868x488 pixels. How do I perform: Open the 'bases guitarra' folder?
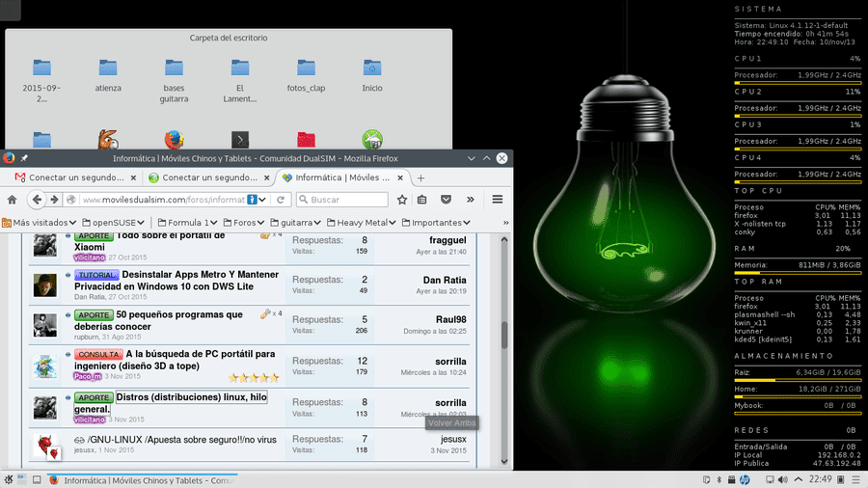[x=174, y=81]
